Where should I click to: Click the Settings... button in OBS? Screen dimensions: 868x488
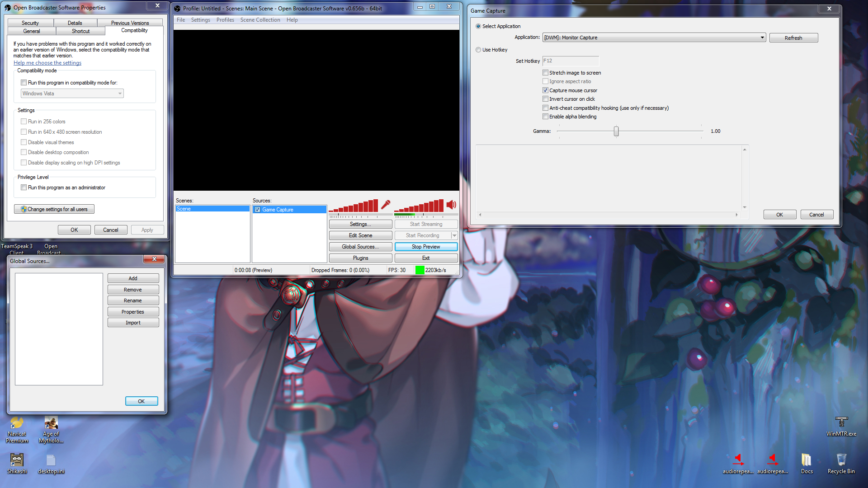click(360, 224)
